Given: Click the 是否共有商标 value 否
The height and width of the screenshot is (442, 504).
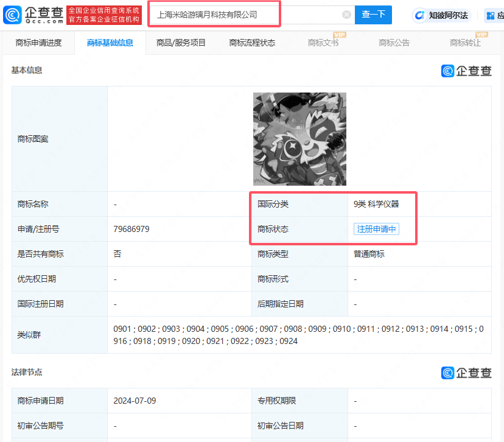Looking at the screenshot, I should click(117, 254).
